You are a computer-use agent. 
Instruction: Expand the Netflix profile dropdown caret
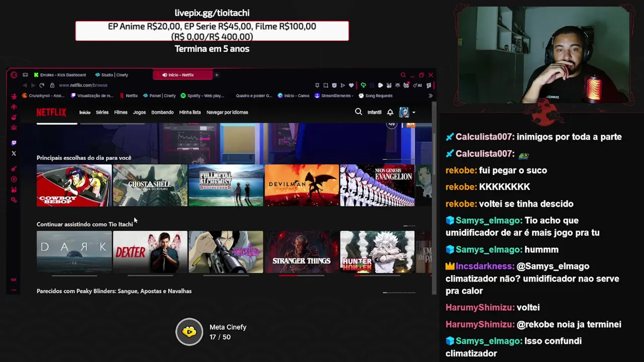[x=414, y=113]
